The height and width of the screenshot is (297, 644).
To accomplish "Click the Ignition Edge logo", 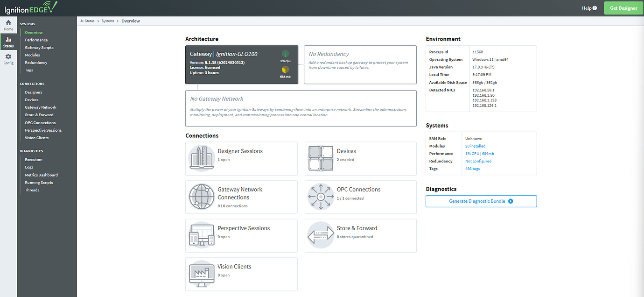I will click(31, 7).
